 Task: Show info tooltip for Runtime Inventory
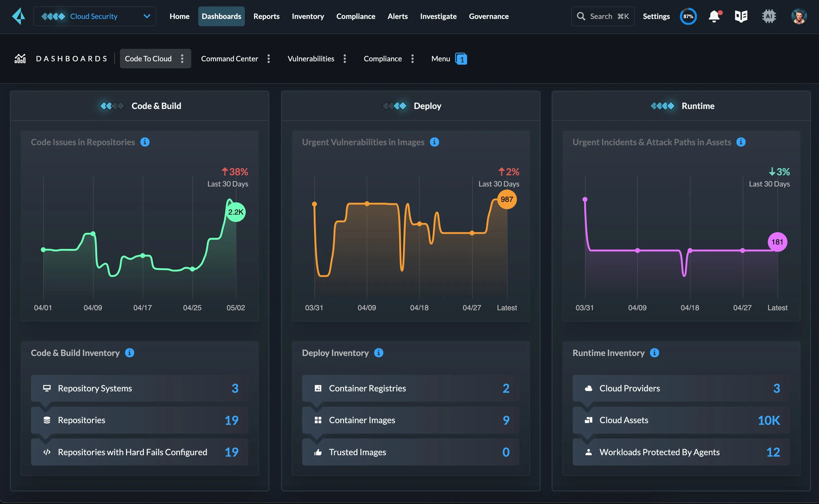point(654,353)
